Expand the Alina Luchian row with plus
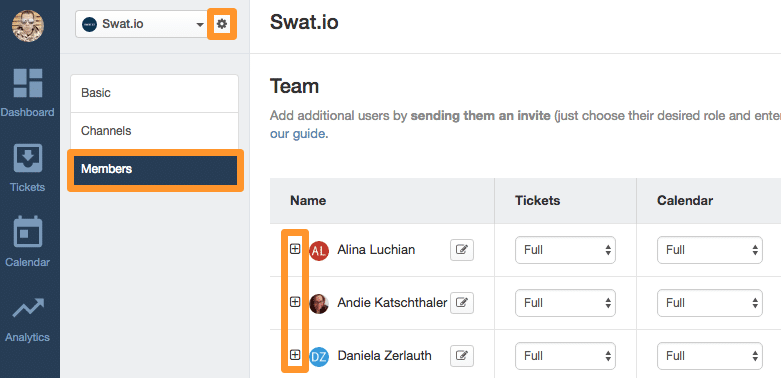This screenshot has width=781, height=378. (295, 249)
